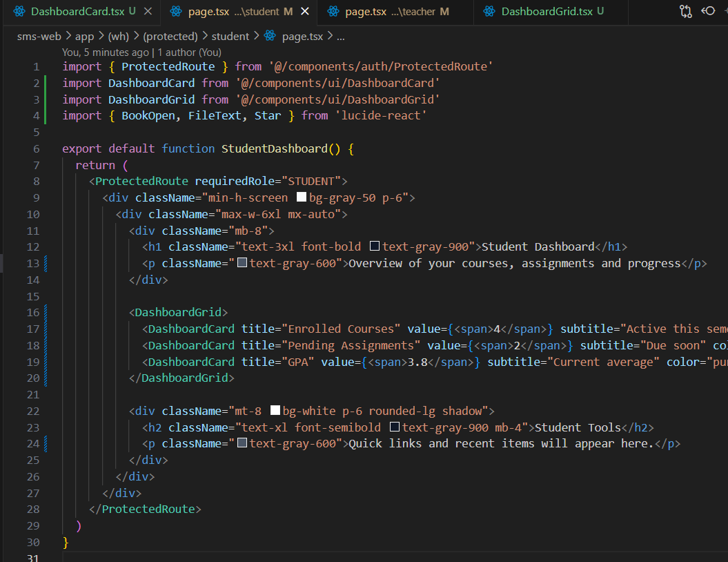The height and width of the screenshot is (562, 728).
Task: Click the React icon on DashboardGrid.tsx tab
Action: pos(489,11)
